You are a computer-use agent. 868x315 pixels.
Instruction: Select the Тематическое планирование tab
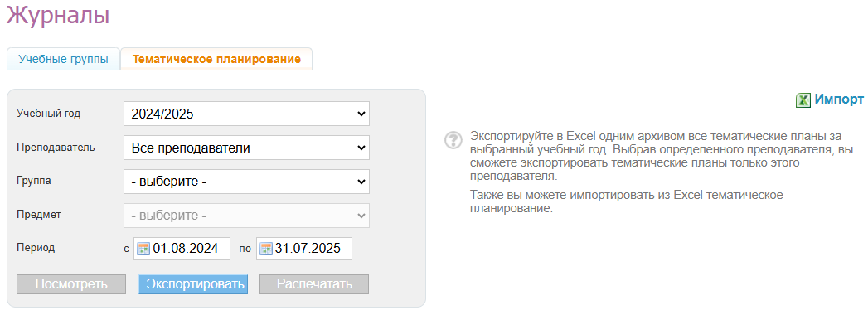(x=216, y=59)
